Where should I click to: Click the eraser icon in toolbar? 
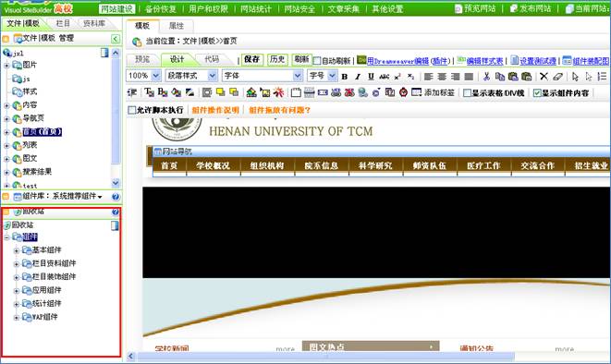(557, 77)
